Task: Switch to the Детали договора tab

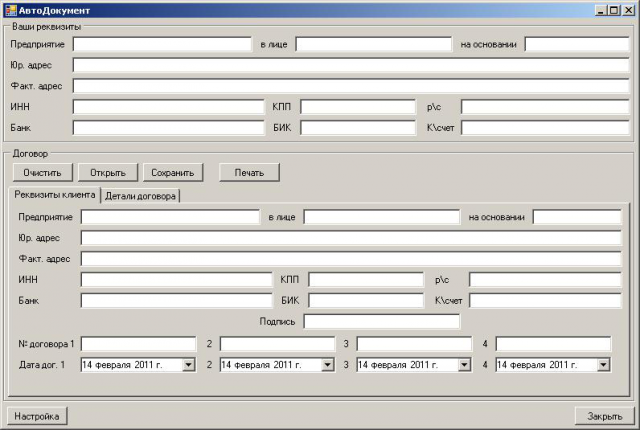Action: click(140, 196)
